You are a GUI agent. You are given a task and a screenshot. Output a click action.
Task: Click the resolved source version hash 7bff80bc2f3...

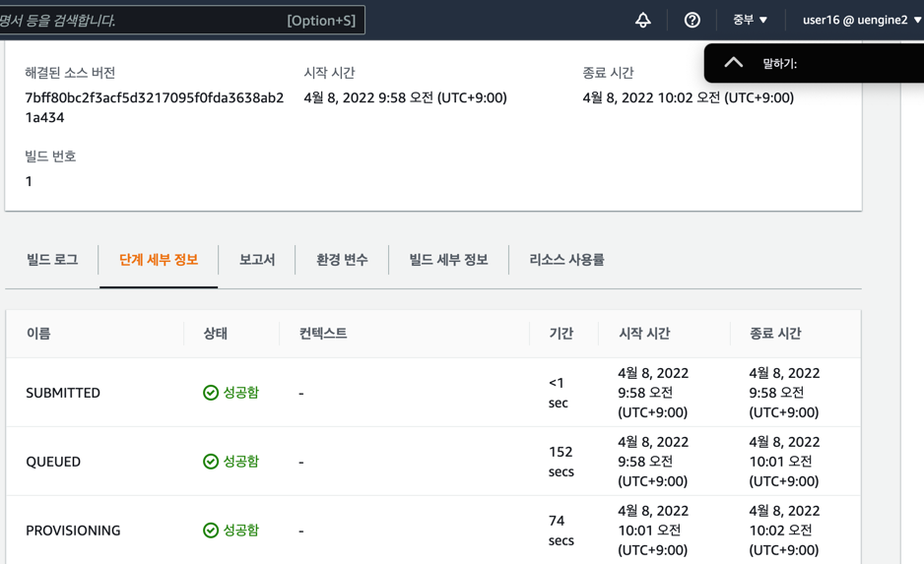click(155, 107)
